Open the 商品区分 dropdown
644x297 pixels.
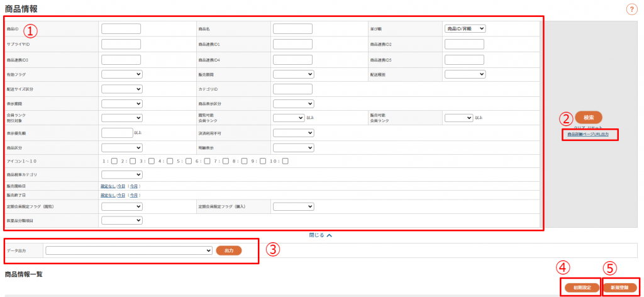(x=122, y=147)
